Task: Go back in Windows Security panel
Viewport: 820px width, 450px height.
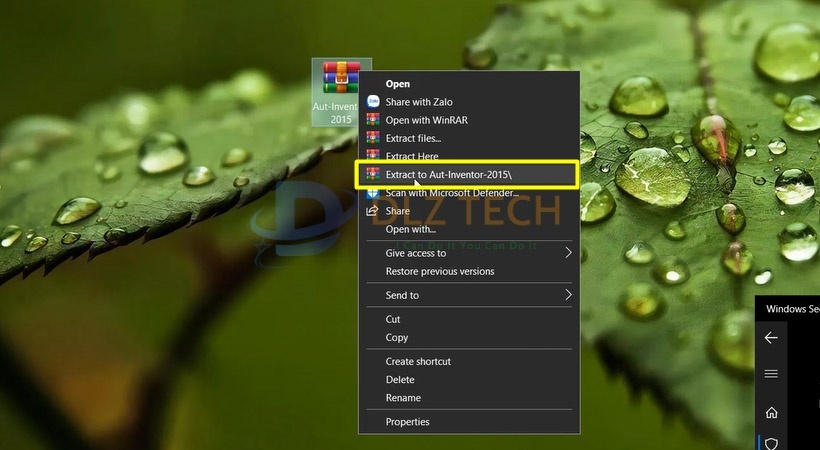Action: coord(771,338)
